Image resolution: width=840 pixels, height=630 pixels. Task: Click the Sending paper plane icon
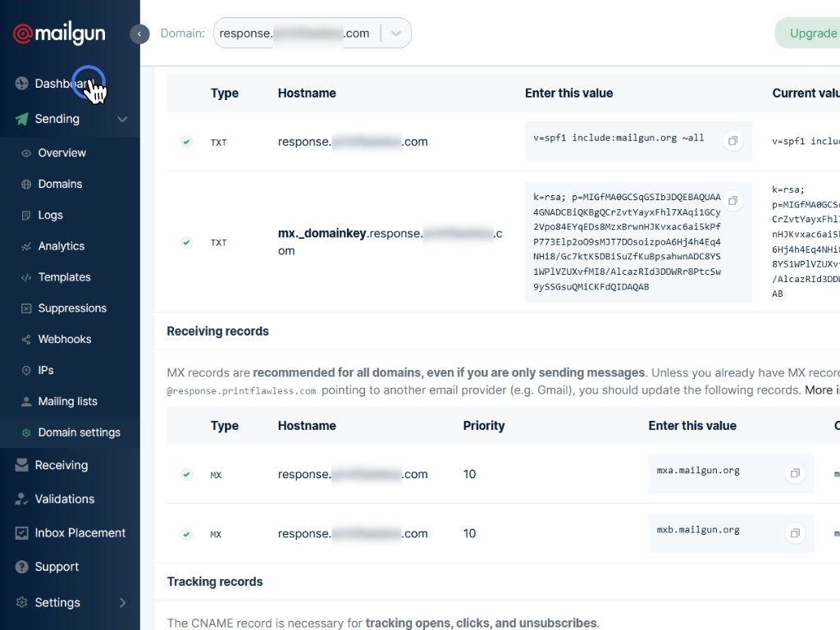[21, 119]
